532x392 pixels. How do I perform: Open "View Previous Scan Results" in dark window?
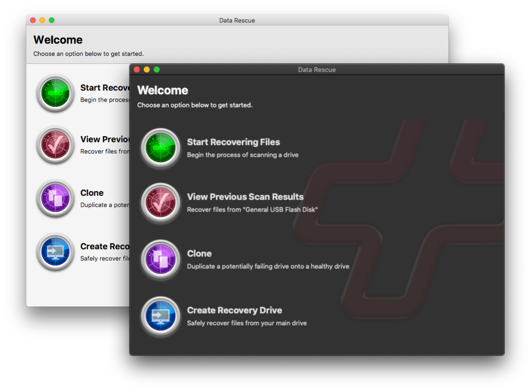pyautogui.click(x=245, y=197)
